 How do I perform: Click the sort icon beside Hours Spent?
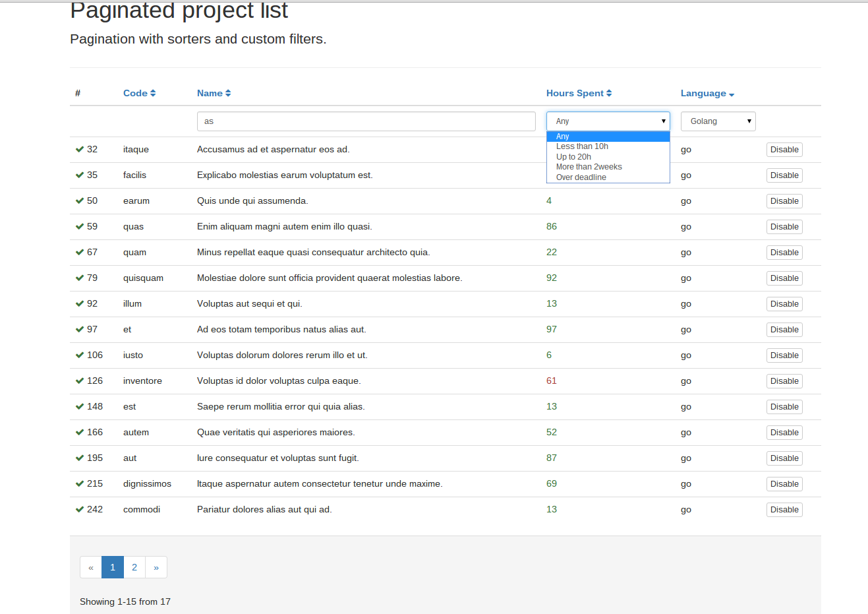[x=609, y=94]
